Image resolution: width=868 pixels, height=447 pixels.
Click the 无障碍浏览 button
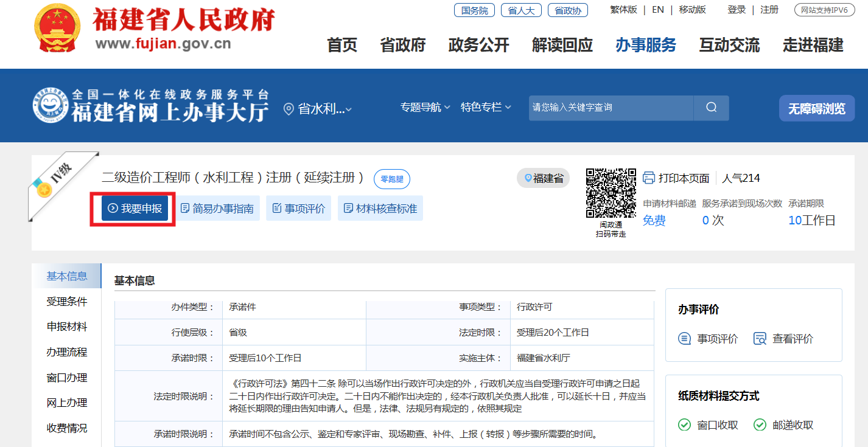(x=816, y=109)
